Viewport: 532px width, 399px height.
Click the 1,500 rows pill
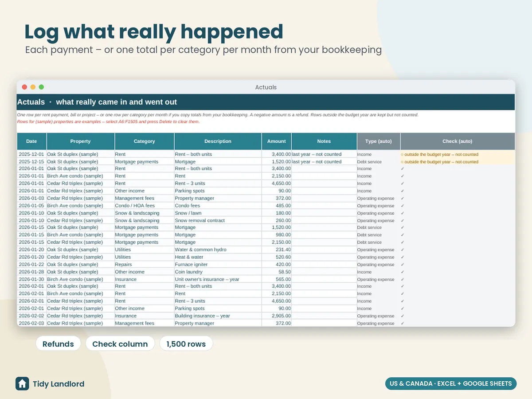point(186,344)
